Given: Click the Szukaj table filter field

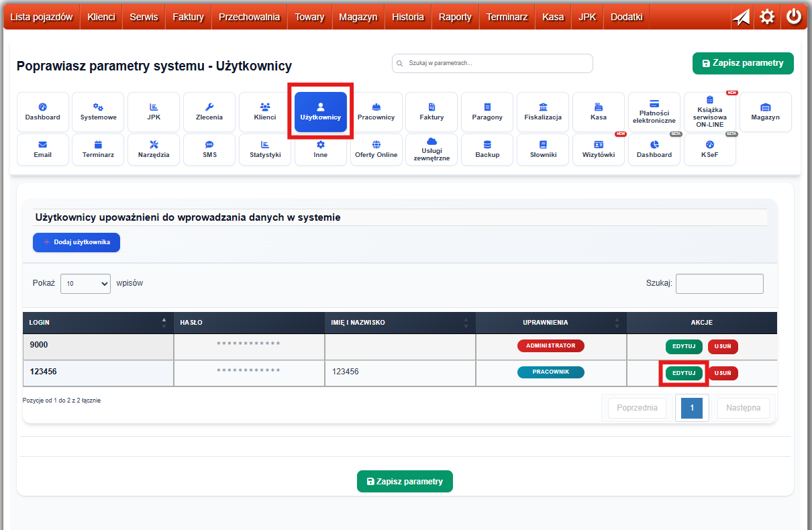Looking at the screenshot, I should pyautogui.click(x=719, y=284).
